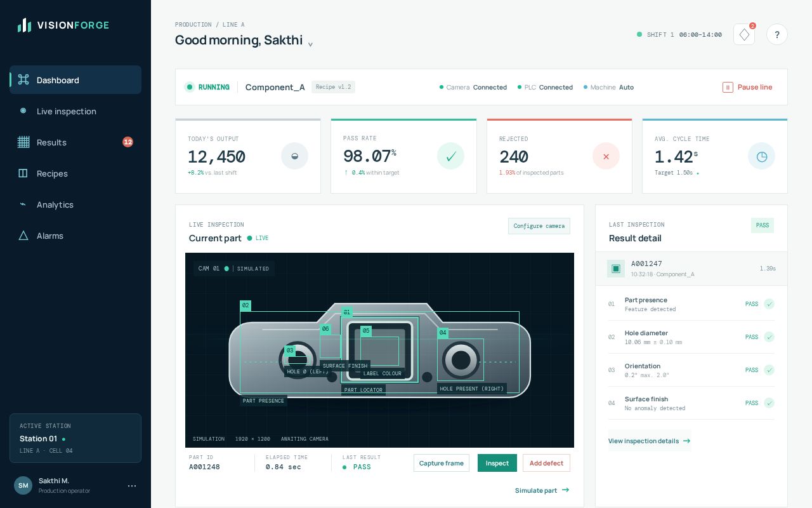Open the Results page
The image size is (812, 508).
(x=75, y=142)
